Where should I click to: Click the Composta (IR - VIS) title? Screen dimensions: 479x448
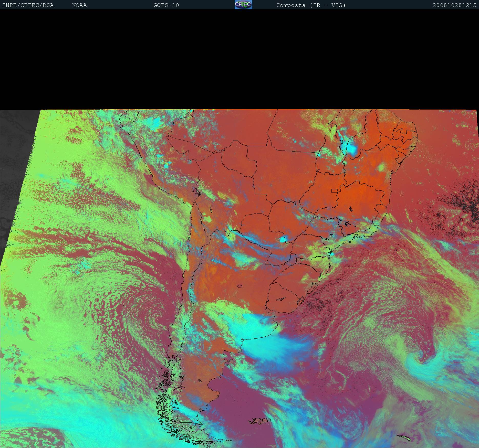[311, 5]
